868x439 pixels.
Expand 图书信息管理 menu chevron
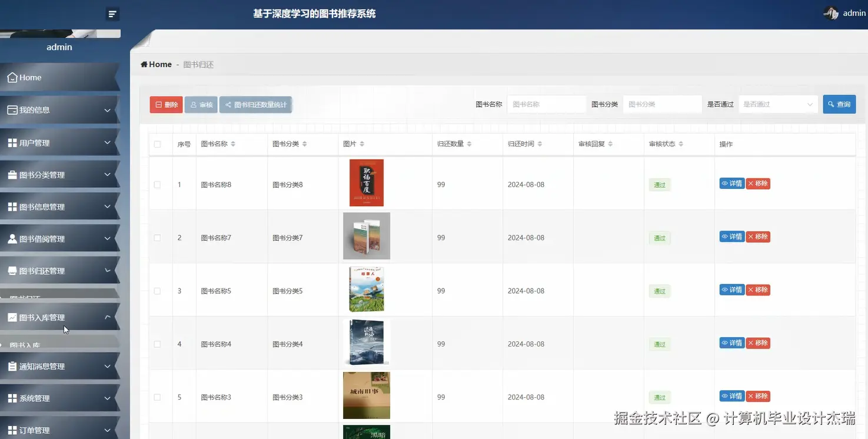(107, 207)
